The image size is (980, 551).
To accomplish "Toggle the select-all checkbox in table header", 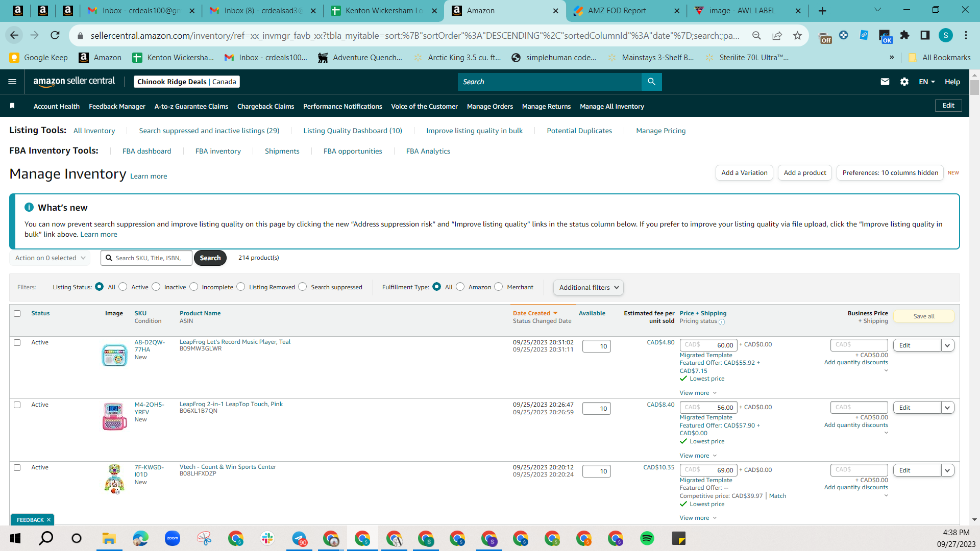I will pyautogui.click(x=17, y=313).
